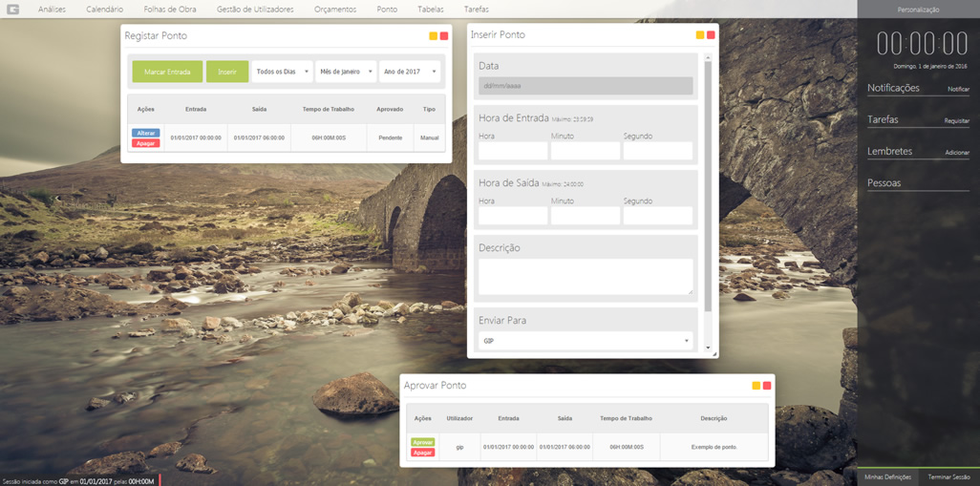The height and width of the screenshot is (486, 980).
Task: Open the Folhas de Obra menu
Action: (x=170, y=10)
